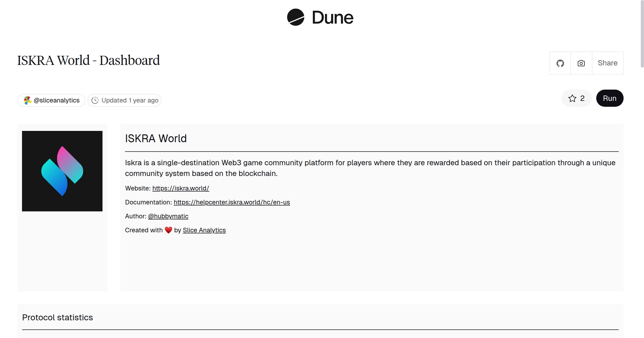The height and width of the screenshot is (338, 644).
Task: Click the Protocol statistics section heading
Action: click(57, 317)
